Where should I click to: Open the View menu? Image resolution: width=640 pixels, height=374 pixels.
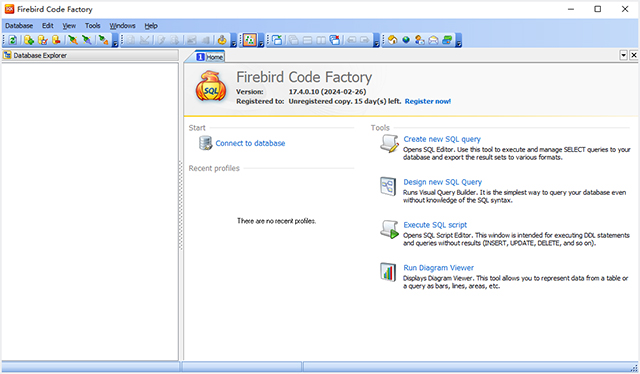coord(69,26)
